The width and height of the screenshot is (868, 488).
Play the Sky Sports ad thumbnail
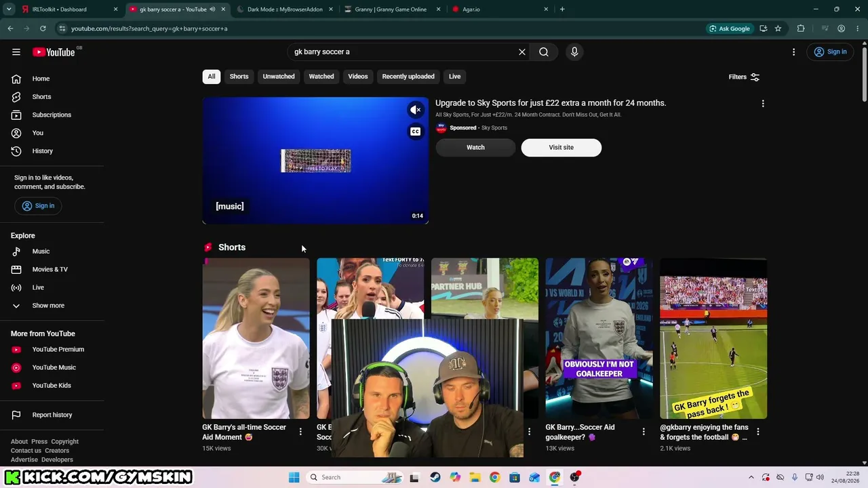(315, 161)
